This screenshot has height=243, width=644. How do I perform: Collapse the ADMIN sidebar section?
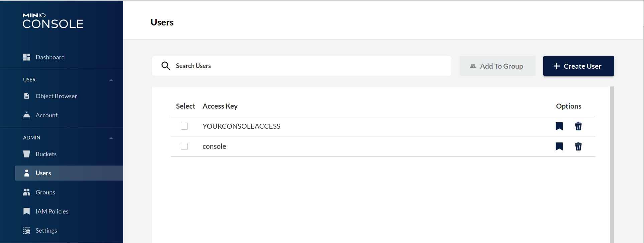click(x=111, y=138)
